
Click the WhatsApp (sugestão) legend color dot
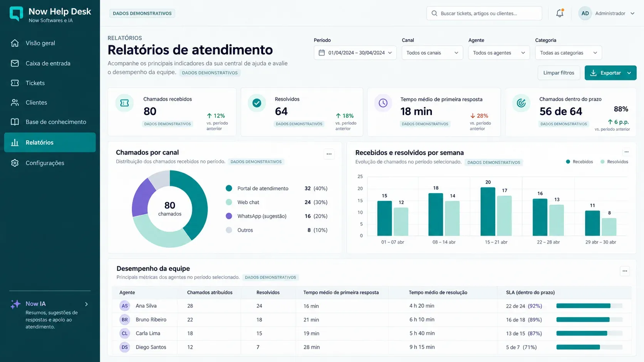229,216
